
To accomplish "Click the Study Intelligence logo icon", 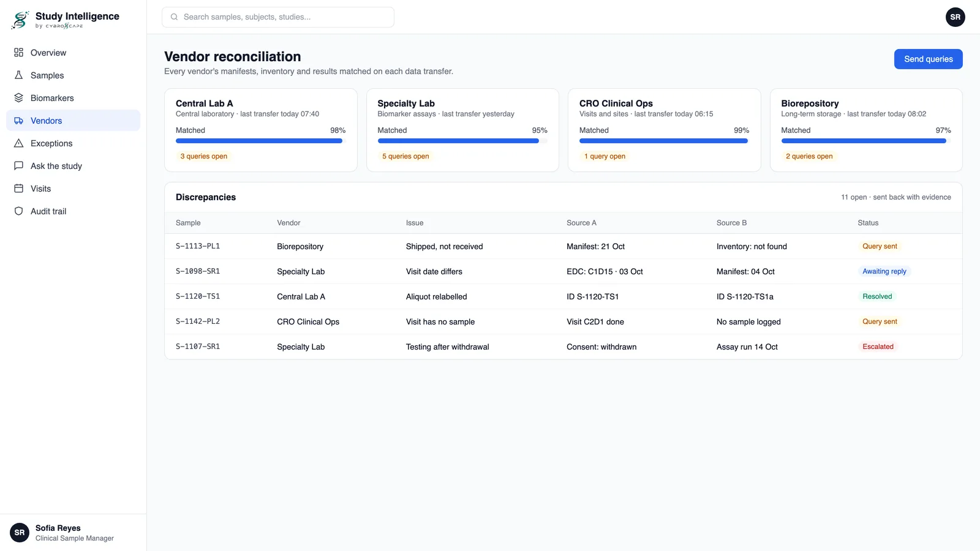I will tap(20, 20).
